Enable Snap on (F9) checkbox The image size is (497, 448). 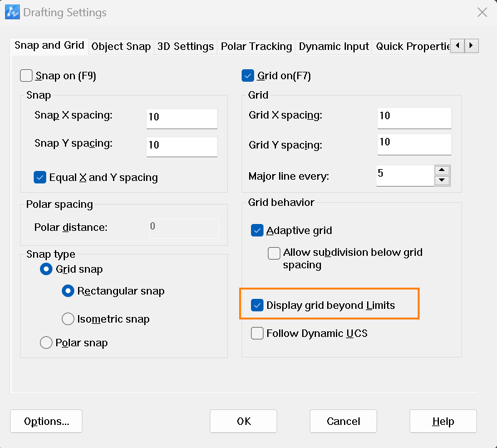(x=26, y=75)
